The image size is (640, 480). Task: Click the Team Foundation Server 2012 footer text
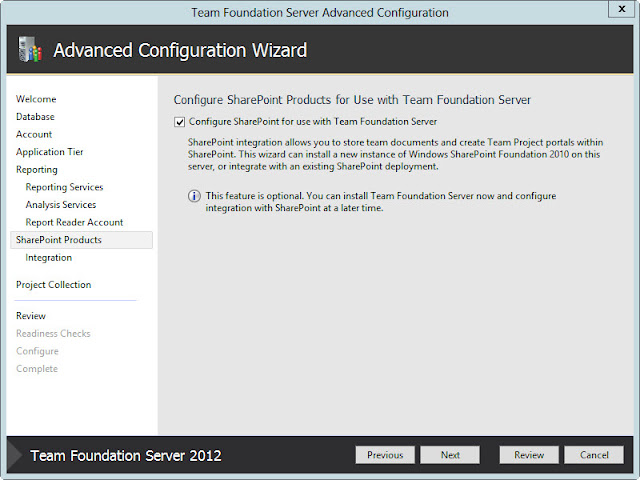tap(126, 456)
